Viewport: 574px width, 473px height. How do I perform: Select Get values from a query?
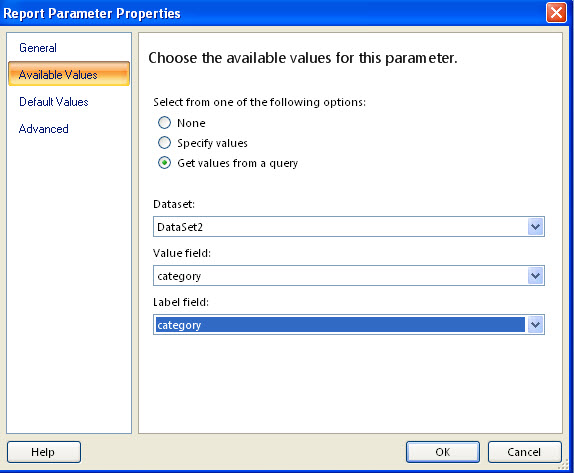[x=164, y=163]
